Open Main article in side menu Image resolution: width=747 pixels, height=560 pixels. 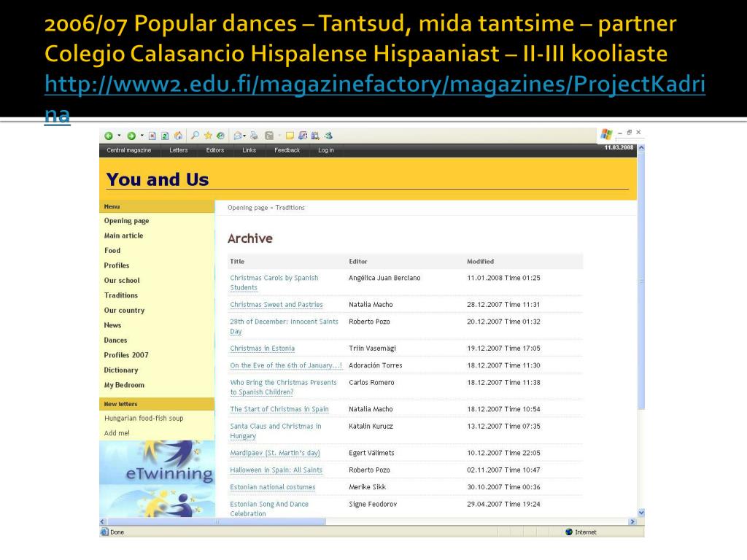tap(123, 236)
